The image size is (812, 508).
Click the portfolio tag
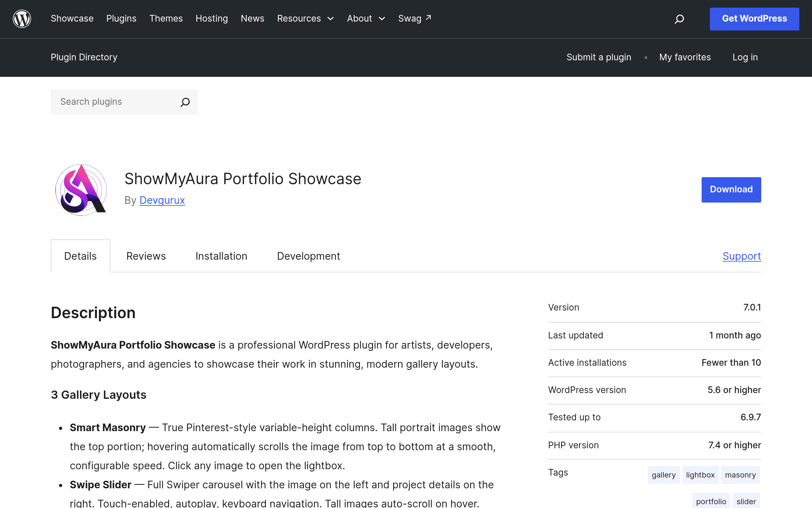711,501
